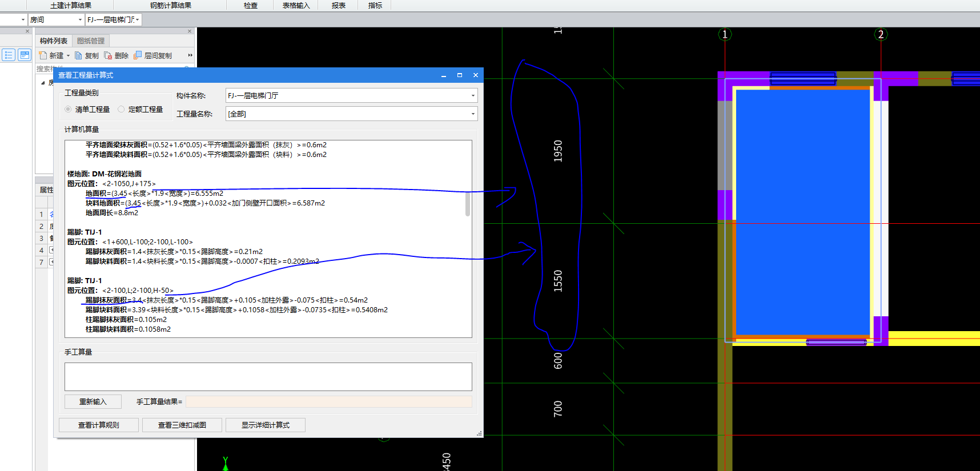
Task: Open the 工程量名称 dropdown
Action: pyautogui.click(x=473, y=114)
